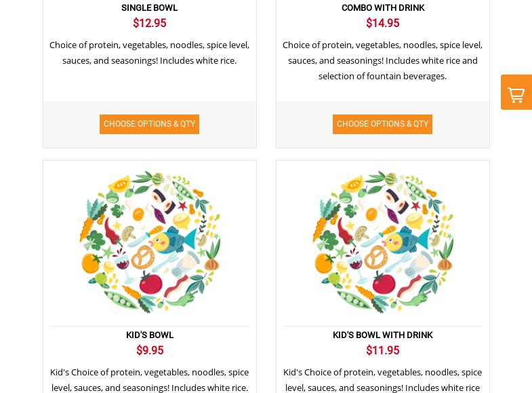Image resolution: width=532 pixels, height=393 pixels.
Task: Choose options for Combo with Drink
Action: coord(382,124)
